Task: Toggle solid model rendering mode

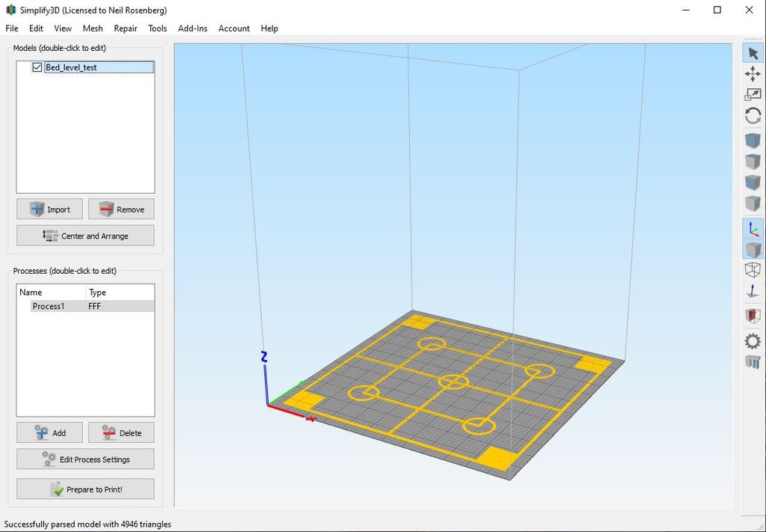Action: pyautogui.click(x=753, y=248)
